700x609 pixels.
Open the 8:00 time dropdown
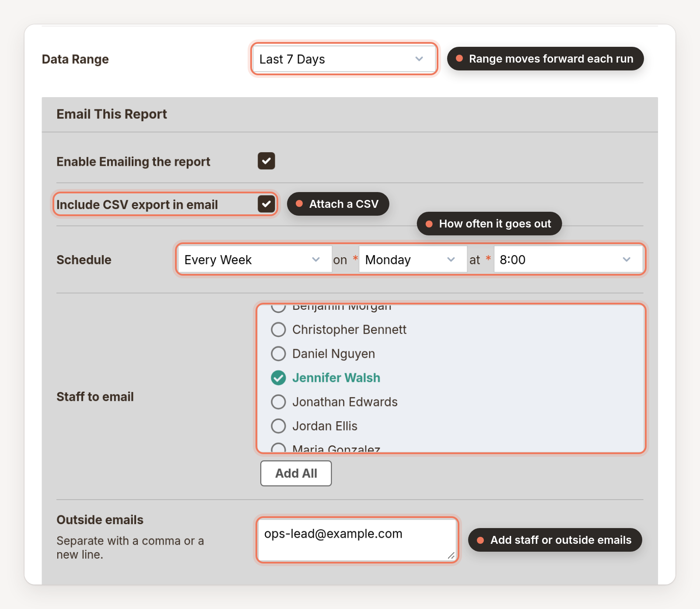click(568, 259)
